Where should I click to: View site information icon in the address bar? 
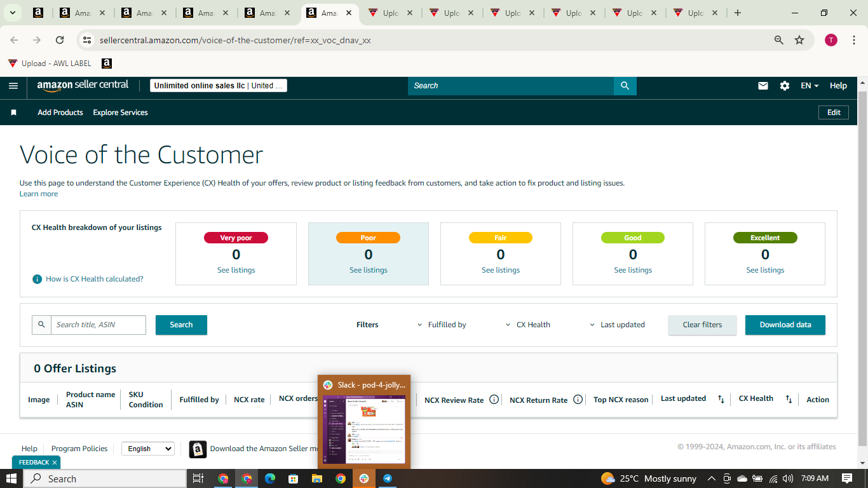click(x=88, y=40)
